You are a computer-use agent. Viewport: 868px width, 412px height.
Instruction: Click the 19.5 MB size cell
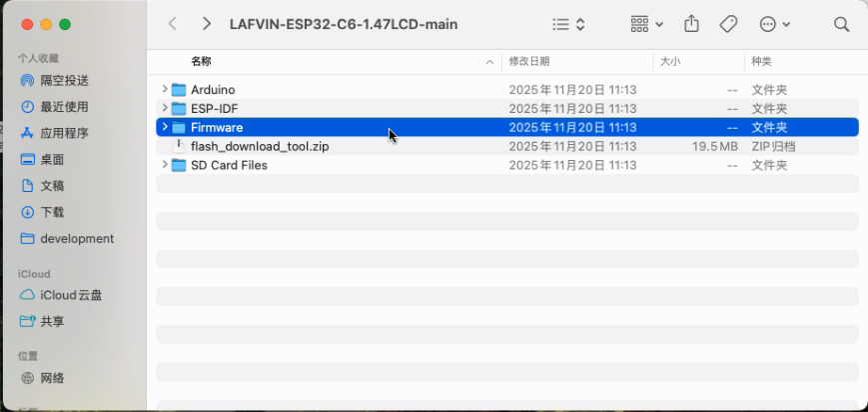click(x=714, y=146)
